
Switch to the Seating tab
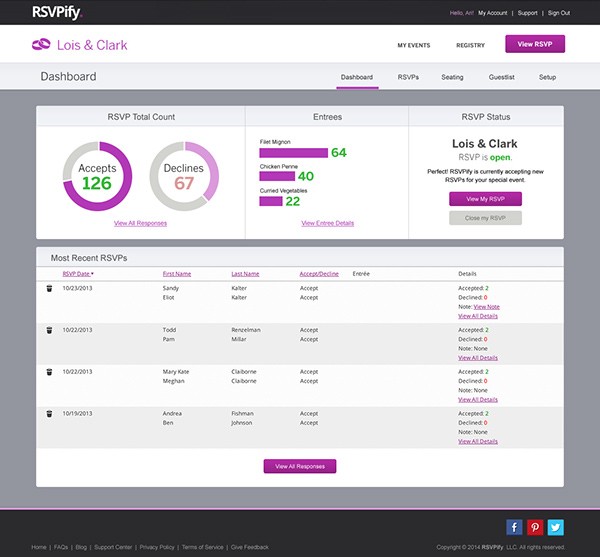click(452, 77)
